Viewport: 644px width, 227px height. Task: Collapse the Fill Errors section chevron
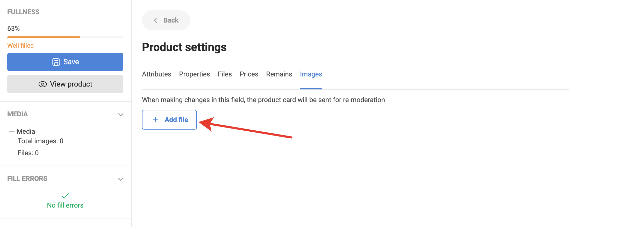tap(120, 179)
